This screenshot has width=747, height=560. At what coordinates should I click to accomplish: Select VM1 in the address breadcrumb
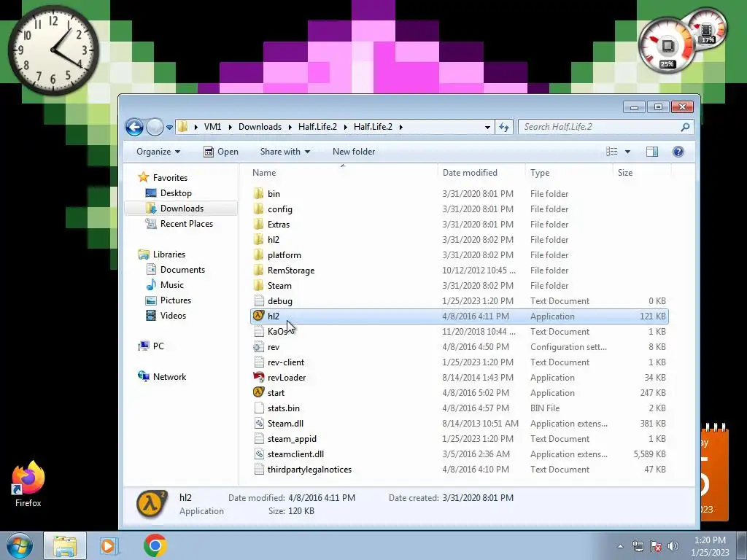click(x=212, y=127)
